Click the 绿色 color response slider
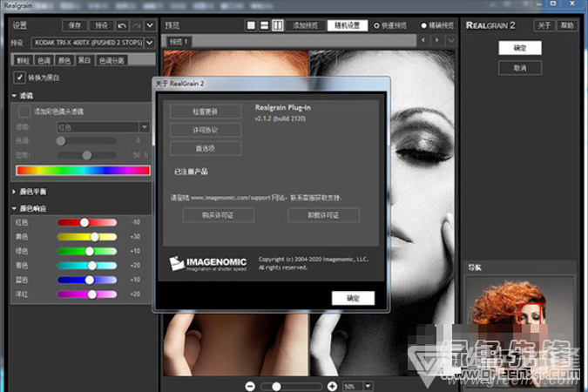This screenshot has height=392, width=588. click(86, 251)
